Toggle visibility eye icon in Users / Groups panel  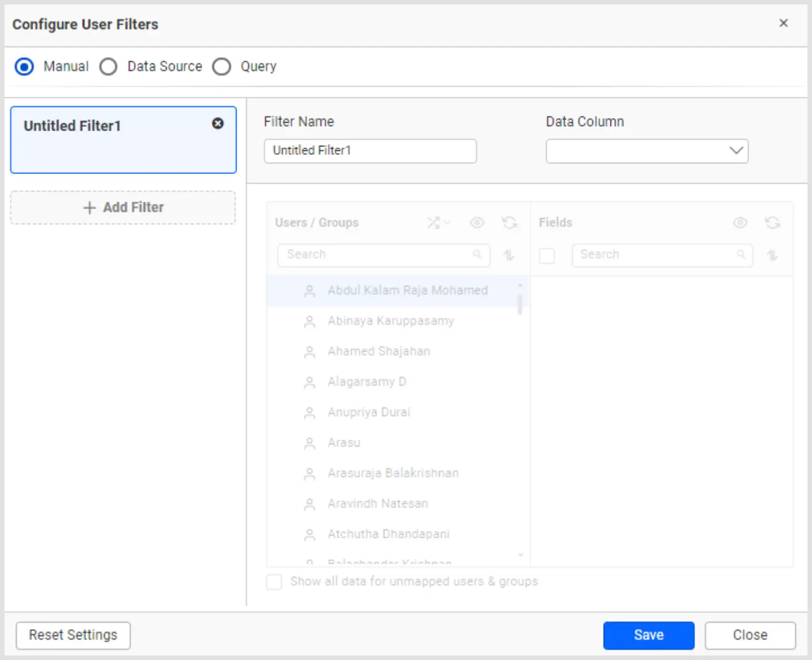(476, 222)
